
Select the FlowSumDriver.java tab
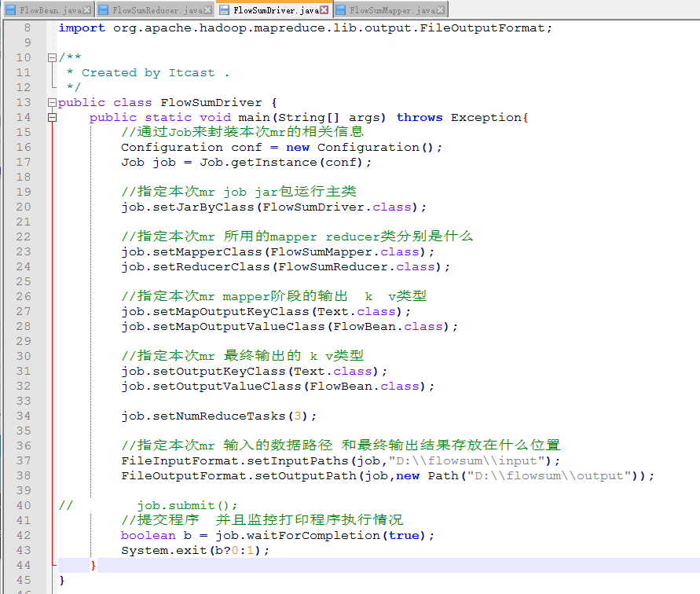[274, 10]
